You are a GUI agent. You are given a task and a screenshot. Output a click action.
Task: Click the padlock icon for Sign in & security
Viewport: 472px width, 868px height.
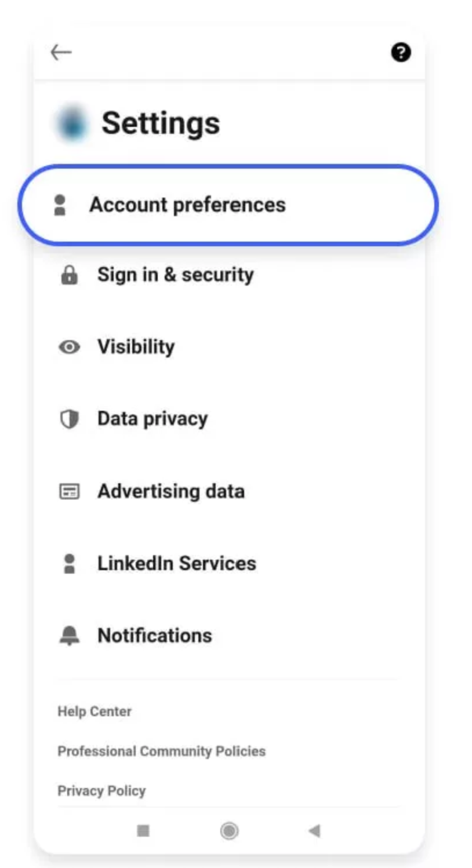[x=69, y=275]
